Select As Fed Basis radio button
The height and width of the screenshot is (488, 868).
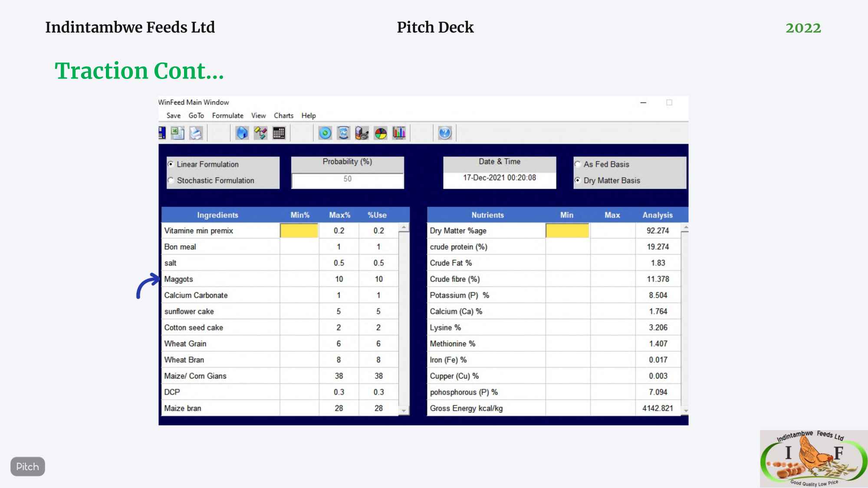point(578,164)
